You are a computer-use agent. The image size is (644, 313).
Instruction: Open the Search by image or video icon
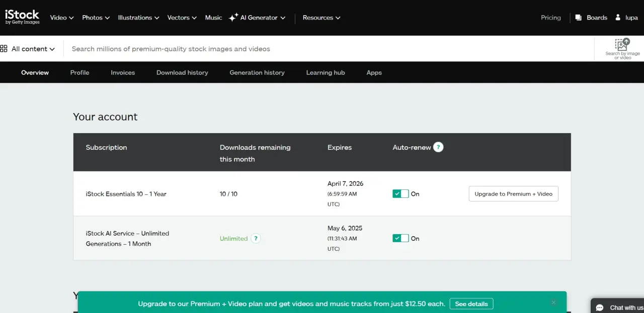[x=622, y=44]
